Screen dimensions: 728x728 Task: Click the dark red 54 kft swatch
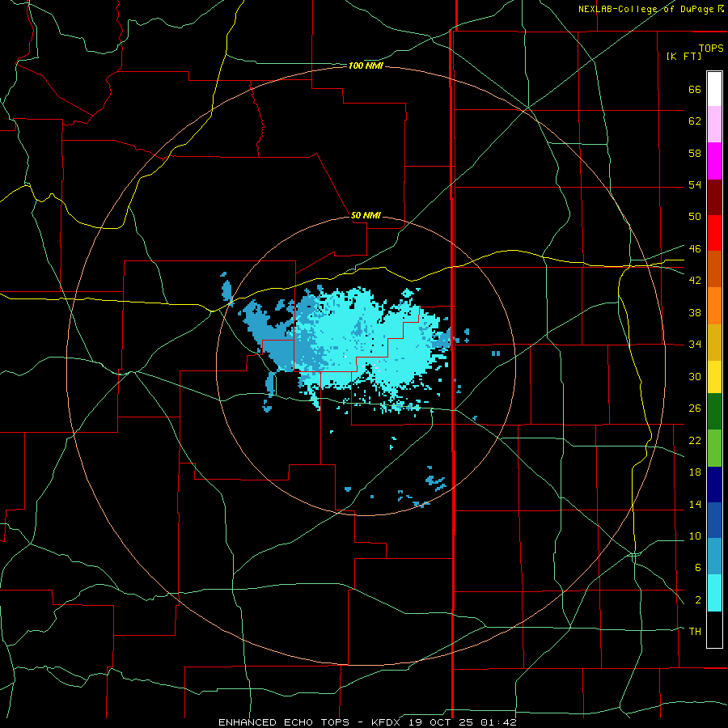point(714,197)
